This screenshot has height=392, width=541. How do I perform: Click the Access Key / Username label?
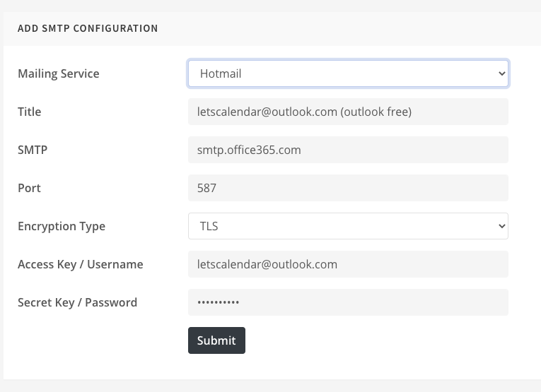pos(81,265)
